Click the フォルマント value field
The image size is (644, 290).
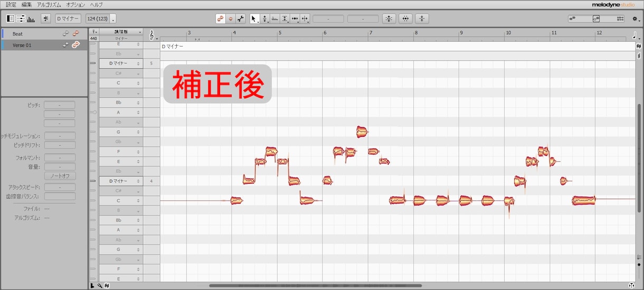point(60,157)
